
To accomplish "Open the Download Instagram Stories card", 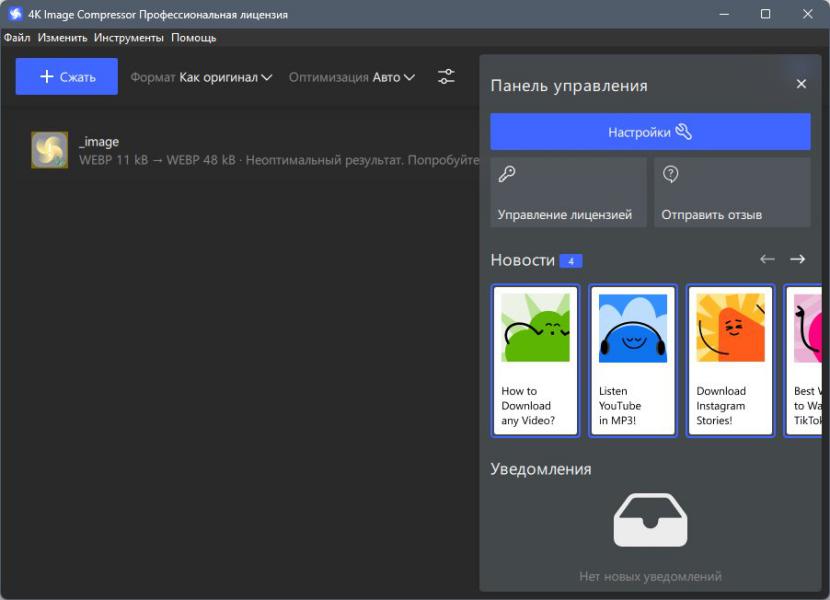I will point(730,361).
